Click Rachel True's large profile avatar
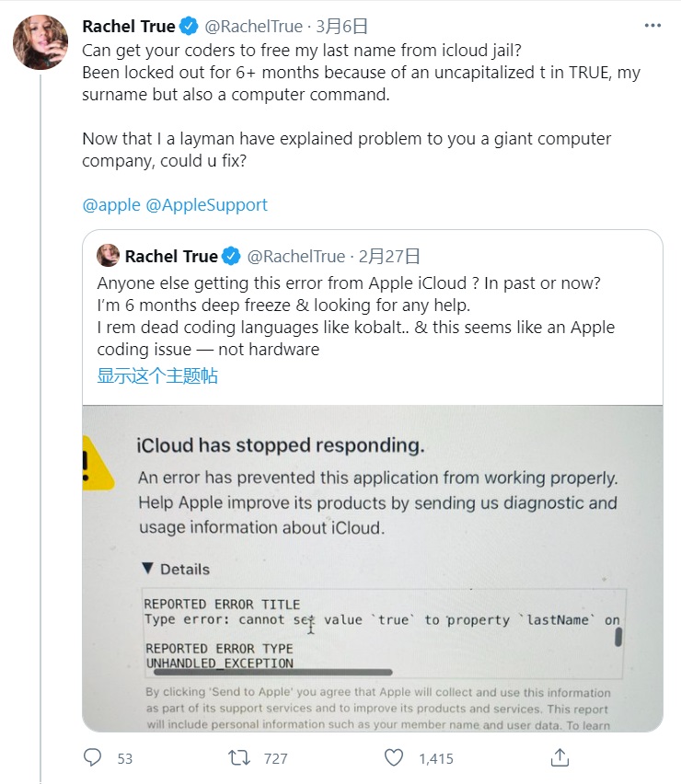Viewport: 681px width, 784px height. pyautogui.click(x=40, y=42)
